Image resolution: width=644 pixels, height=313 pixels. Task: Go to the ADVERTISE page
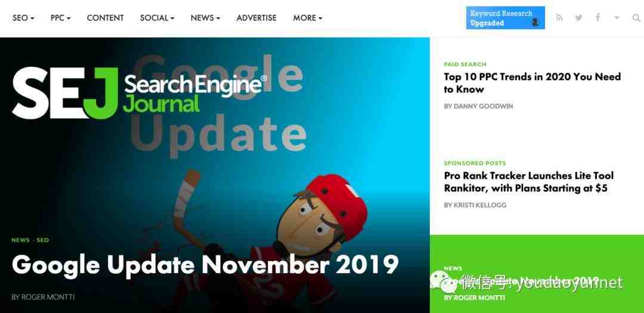(256, 18)
